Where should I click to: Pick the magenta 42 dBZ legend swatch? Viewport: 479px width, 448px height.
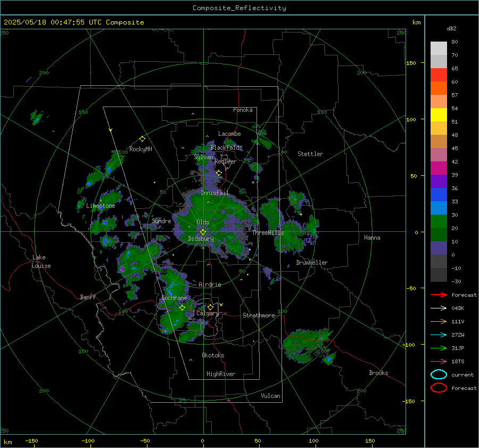[439, 168]
